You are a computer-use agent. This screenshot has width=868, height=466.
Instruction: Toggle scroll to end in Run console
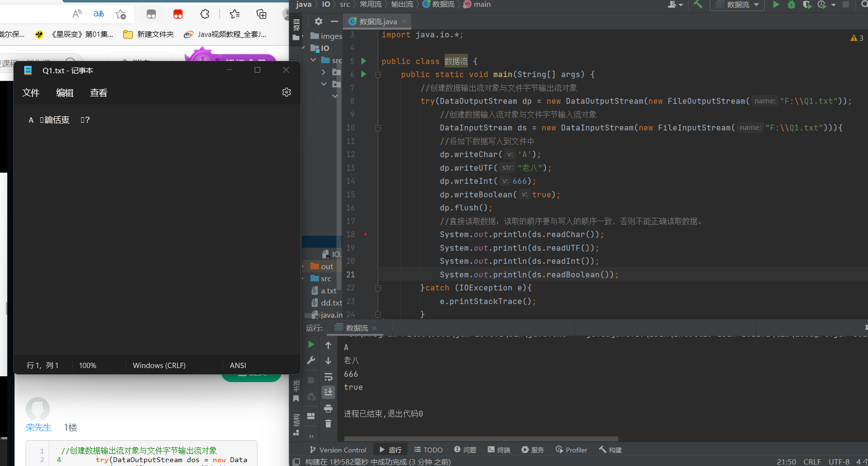tap(328, 392)
